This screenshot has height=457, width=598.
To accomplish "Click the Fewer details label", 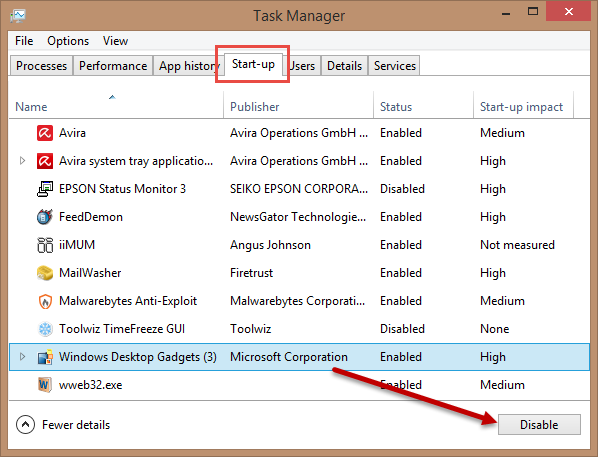I will pos(76,425).
